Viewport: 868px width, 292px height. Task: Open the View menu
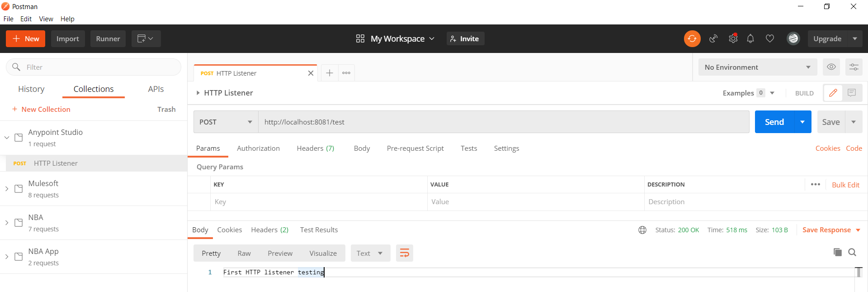coord(46,19)
